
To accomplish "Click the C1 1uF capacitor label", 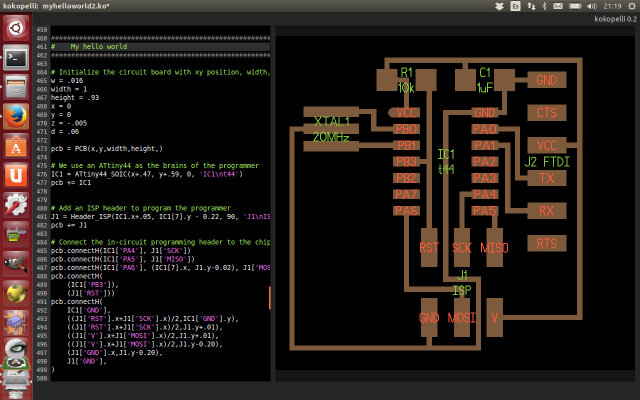I will click(x=485, y=80).
